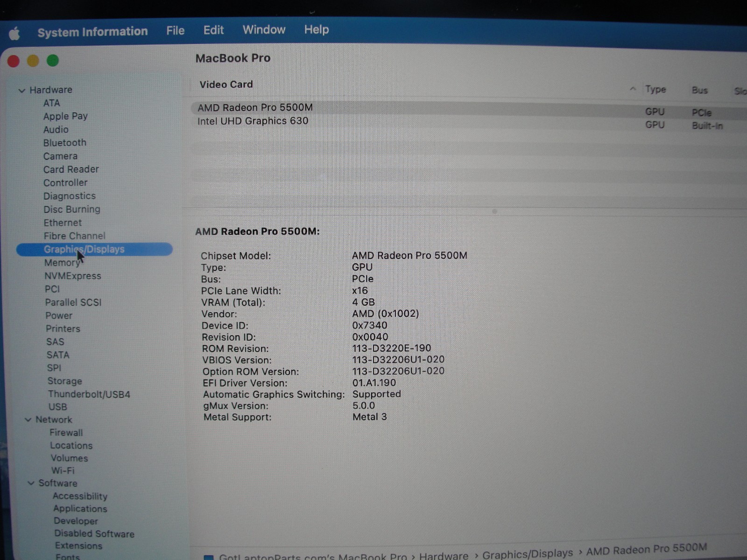The height and width of the screenshot is (560, 747).
Task: Open the File menu
Action: point(175,31)
